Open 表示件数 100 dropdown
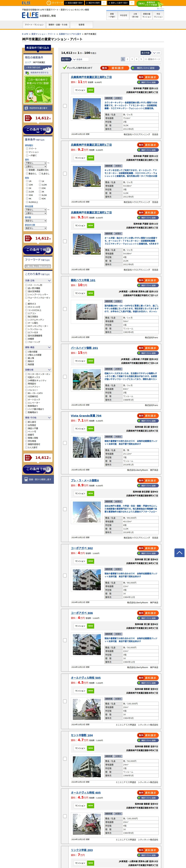This screenshot has height=868, width=186. point(156,53)
